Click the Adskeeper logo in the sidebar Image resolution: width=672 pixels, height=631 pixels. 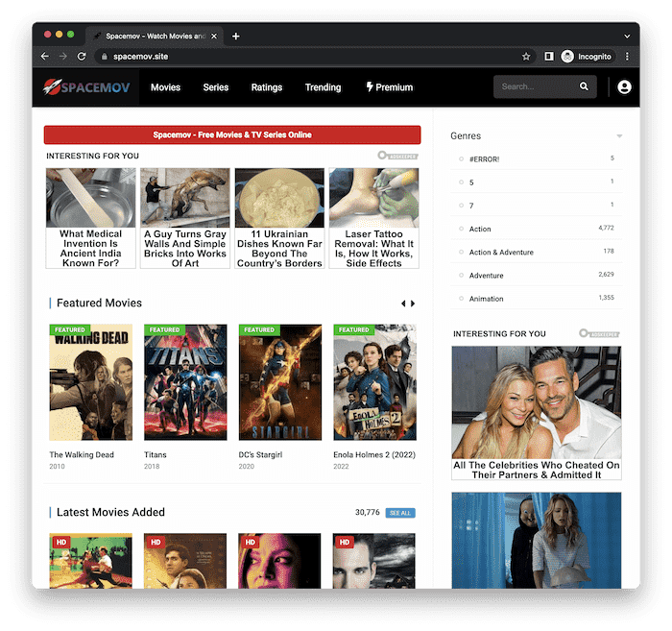point(599,333)
